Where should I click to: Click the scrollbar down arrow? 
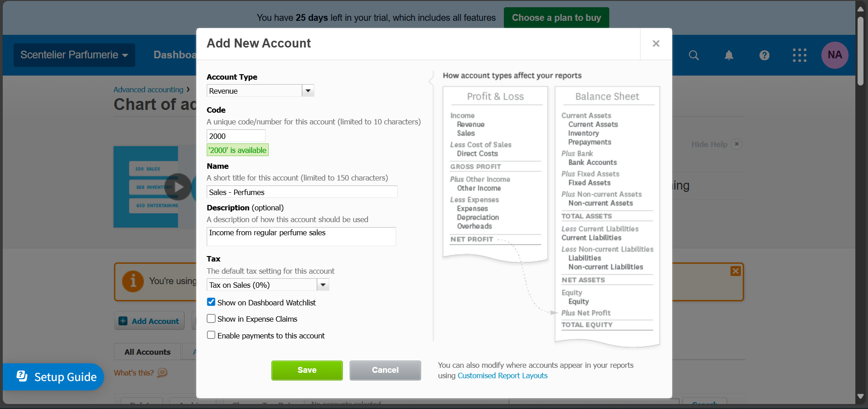click(860, 397)
